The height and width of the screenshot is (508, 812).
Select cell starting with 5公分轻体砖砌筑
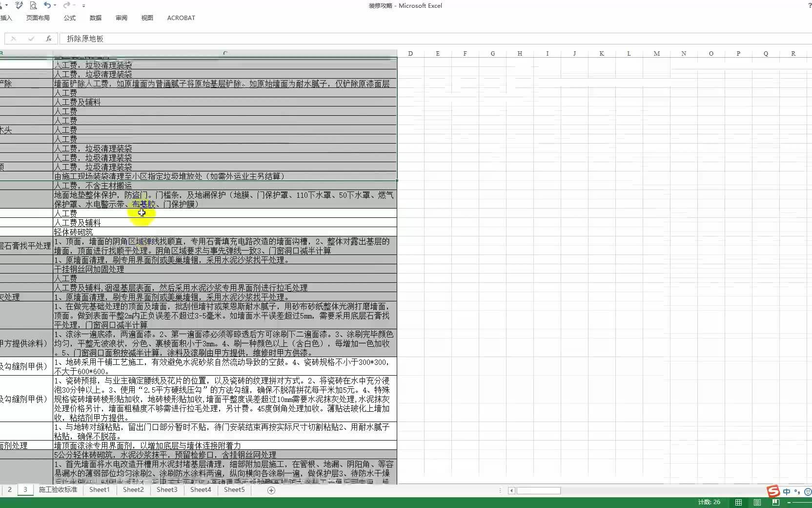coord(225,455)
